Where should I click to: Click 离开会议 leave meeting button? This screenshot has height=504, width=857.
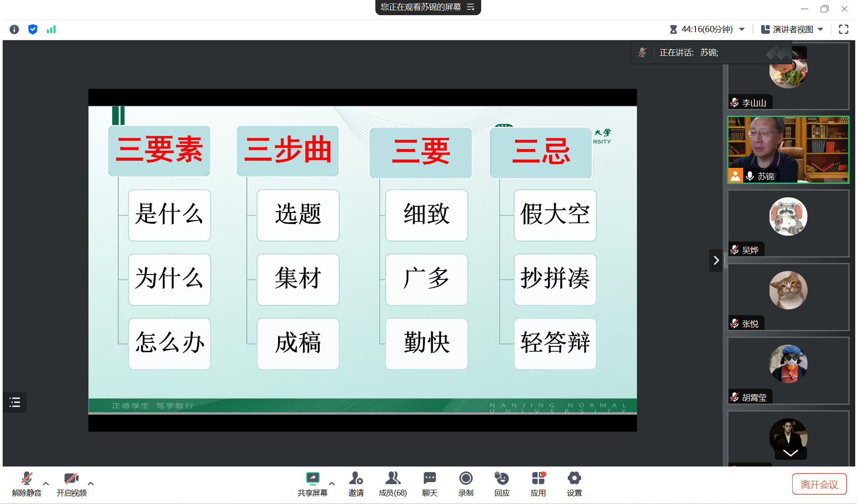(x=819, y=484)
